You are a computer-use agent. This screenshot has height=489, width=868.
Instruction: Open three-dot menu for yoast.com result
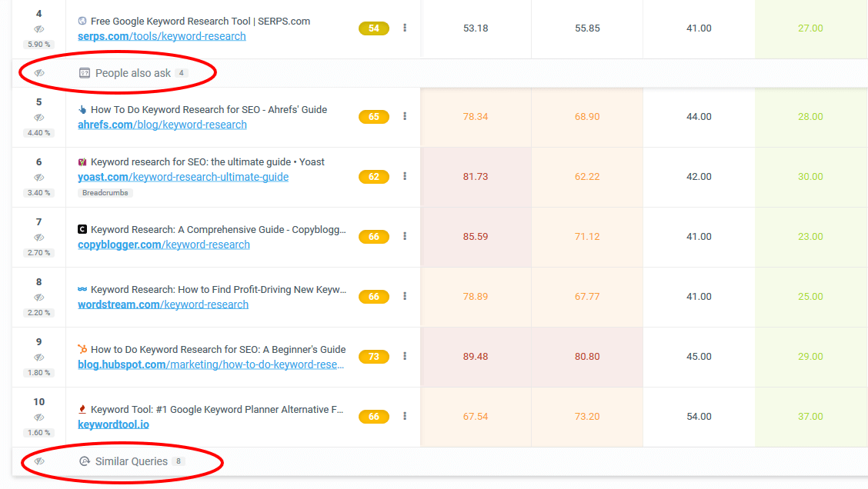(405, 176)
